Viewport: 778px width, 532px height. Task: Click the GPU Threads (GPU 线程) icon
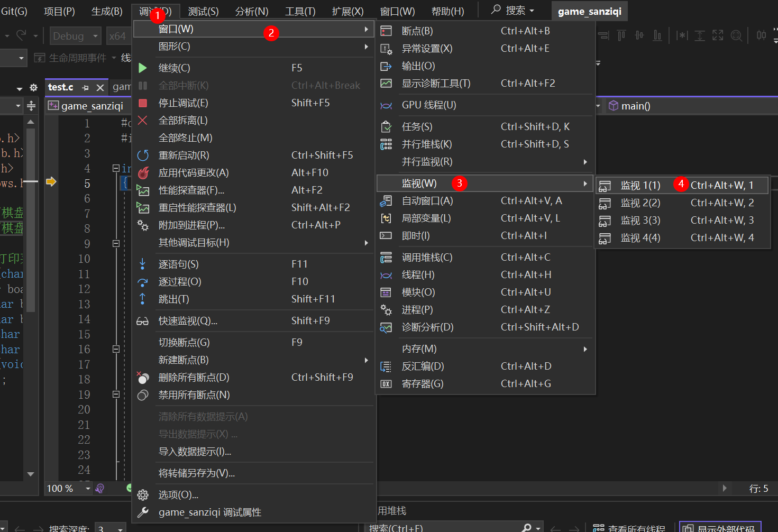(x=386, y=105)
